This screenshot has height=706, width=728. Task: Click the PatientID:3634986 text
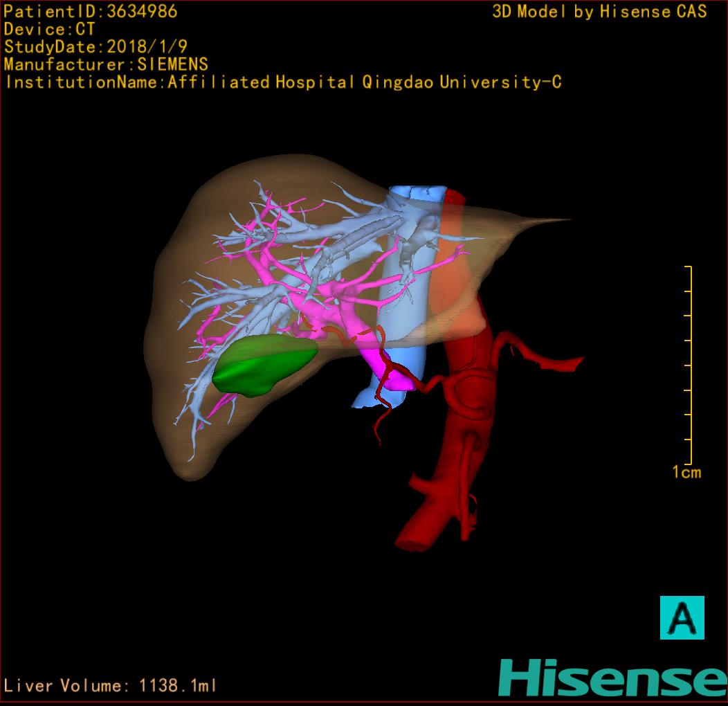pyautogui.click(x=91, y=11)
